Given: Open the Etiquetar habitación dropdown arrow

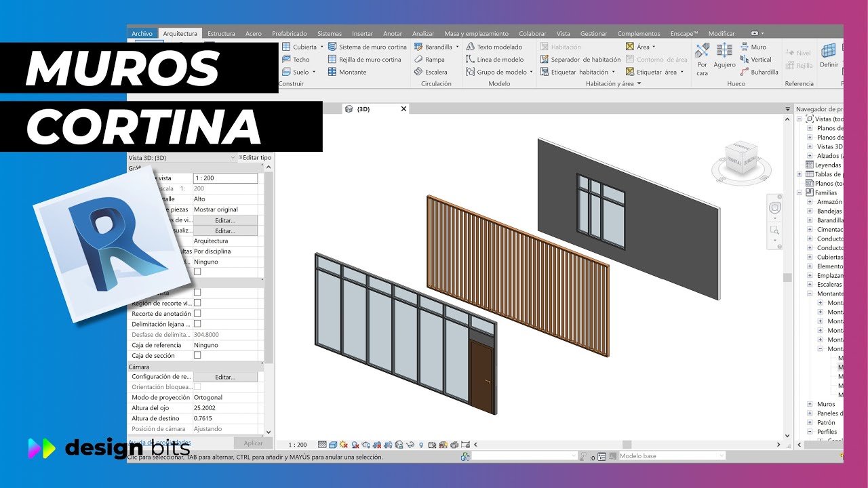Looking at the screenshot, I should coord(613,72).
